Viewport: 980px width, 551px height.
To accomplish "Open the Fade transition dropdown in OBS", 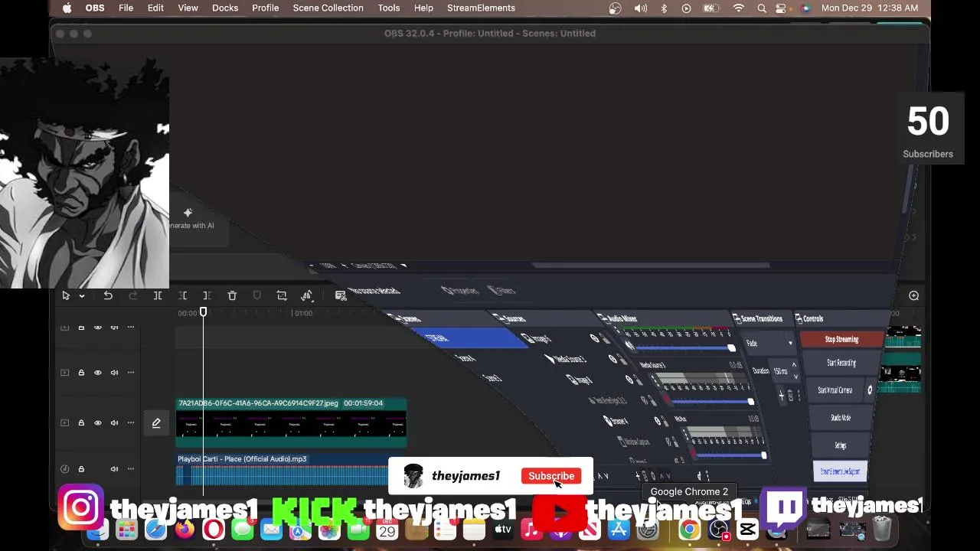I will click(769, 343).
